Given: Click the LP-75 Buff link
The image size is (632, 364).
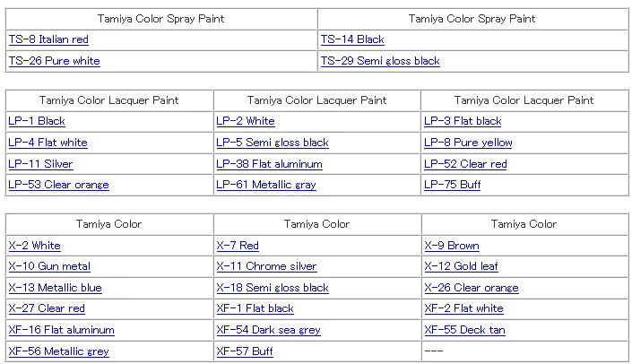Looking at the screenshot, I should 453,185.
